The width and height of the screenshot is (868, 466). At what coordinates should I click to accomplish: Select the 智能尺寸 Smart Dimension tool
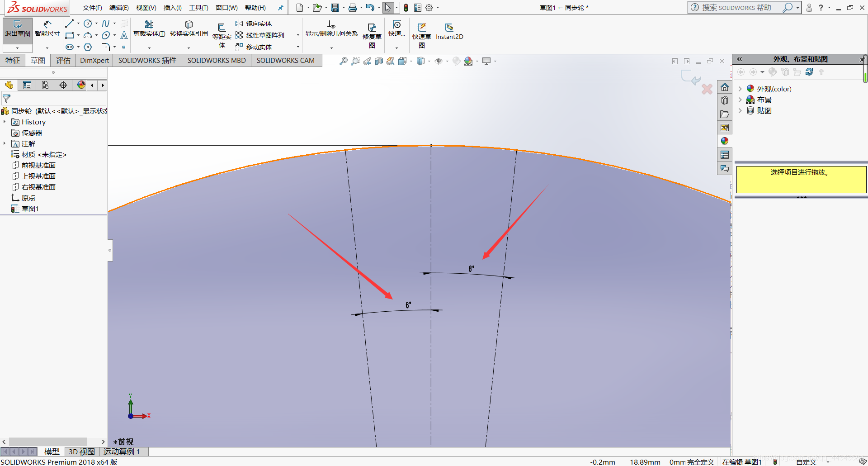coord(47,29)
